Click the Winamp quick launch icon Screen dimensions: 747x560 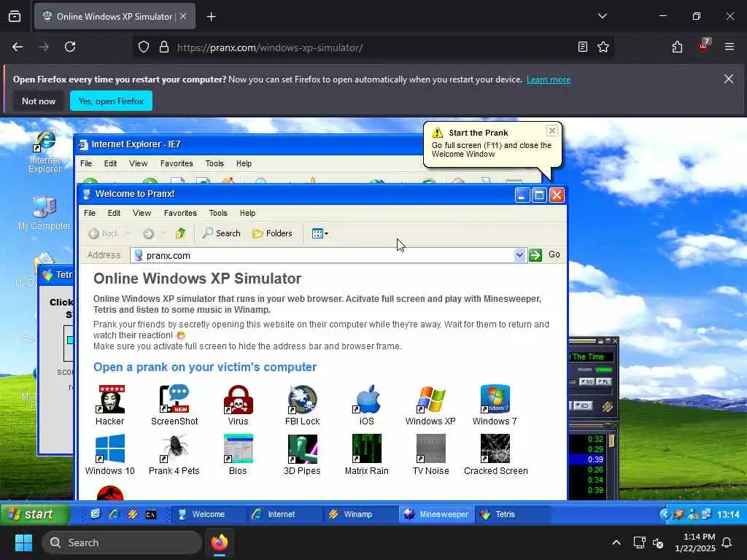[133, 514]
